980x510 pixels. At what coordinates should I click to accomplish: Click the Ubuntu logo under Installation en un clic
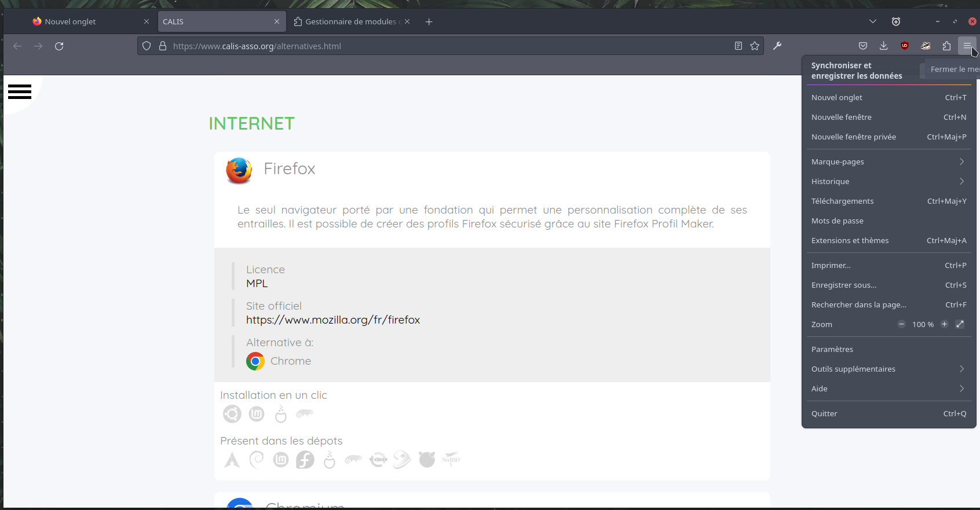click(232, 414)
